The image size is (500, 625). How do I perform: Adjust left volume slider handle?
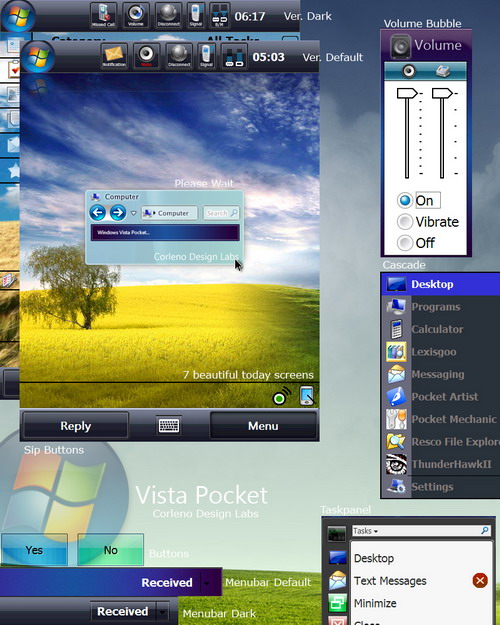click(x=407, y=94)
